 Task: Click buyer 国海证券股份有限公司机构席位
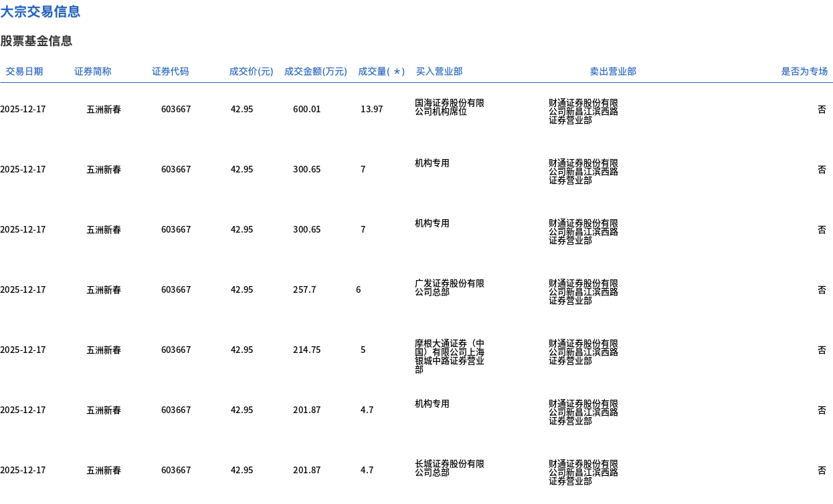point(450,107)
